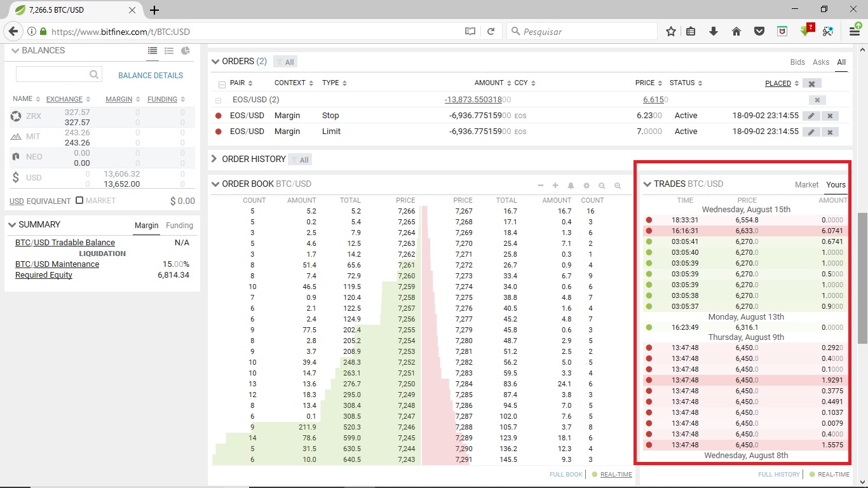Switch trades to the Yours tab
Image resolution: width=868 pixels, height=488 pixels.
tap(836, 185)
